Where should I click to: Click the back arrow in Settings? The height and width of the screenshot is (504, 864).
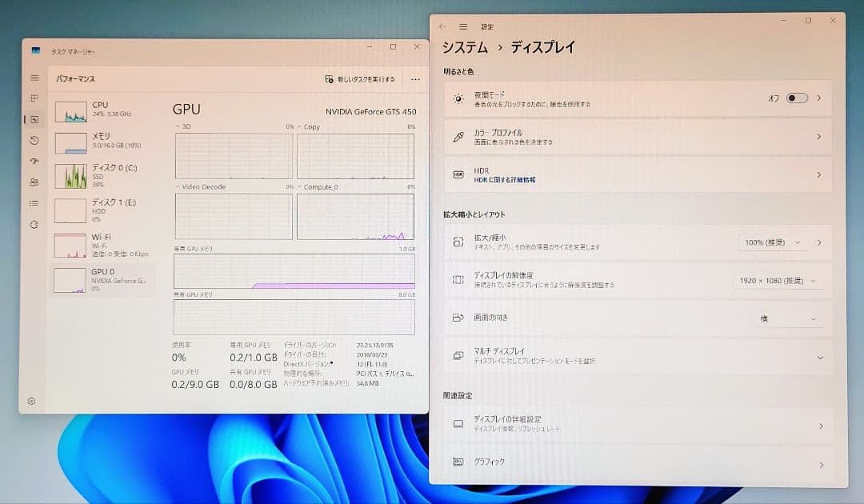(443, 26)
